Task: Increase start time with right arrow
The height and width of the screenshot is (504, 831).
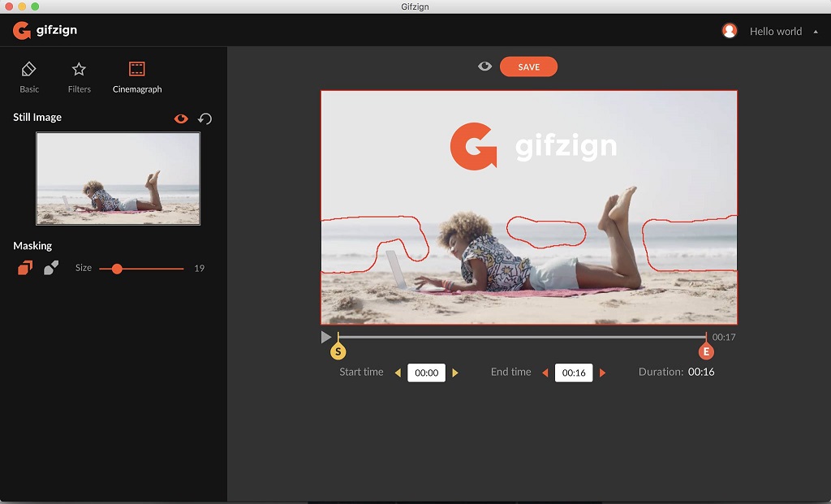Action: [455, 373]
